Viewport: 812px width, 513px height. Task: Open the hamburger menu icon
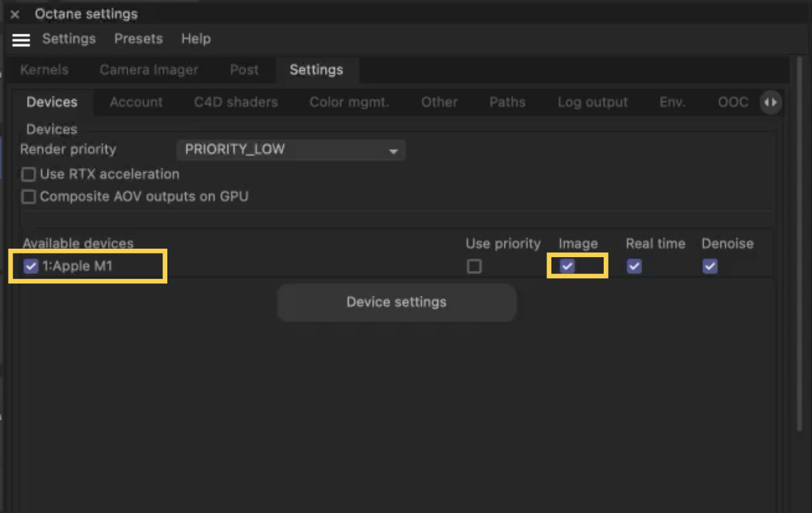pyautogui.click(x=21, y=40)
